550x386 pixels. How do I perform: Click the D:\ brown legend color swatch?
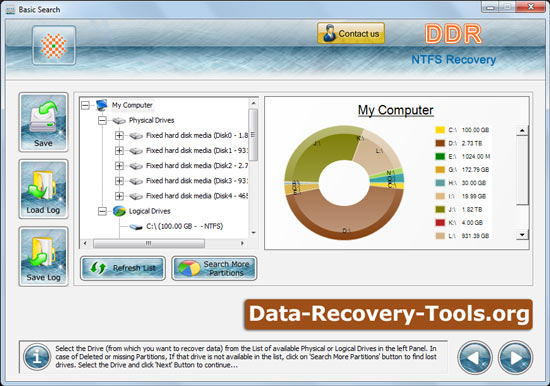click(x=440, y=143)
